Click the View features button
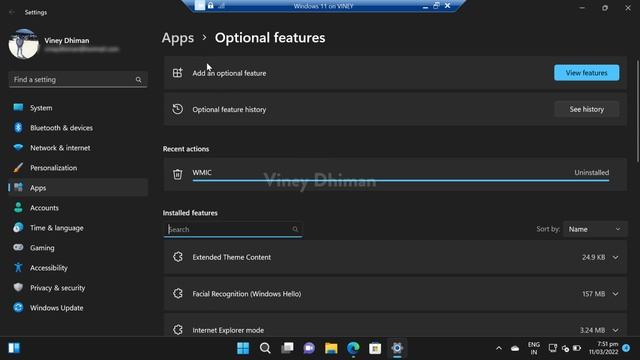640x360 pixels. [586, 73]
